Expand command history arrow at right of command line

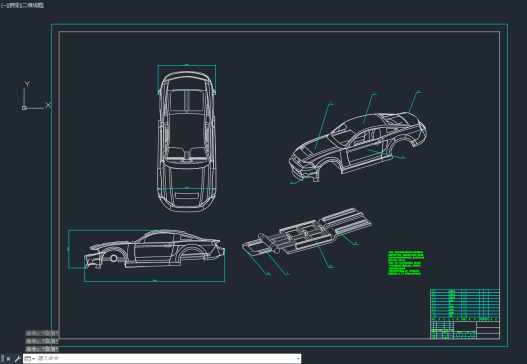tap(298, 359)
